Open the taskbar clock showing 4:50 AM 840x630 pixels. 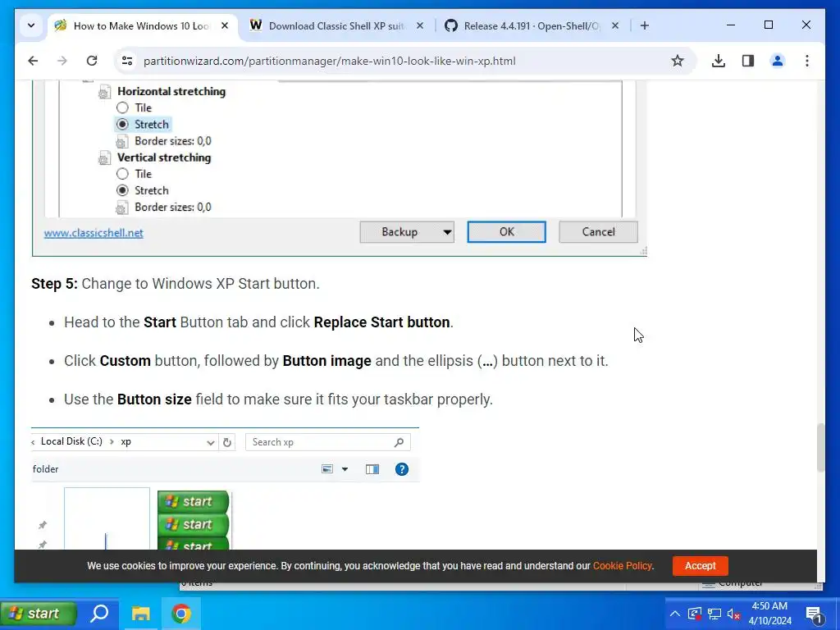pos(769,614)
